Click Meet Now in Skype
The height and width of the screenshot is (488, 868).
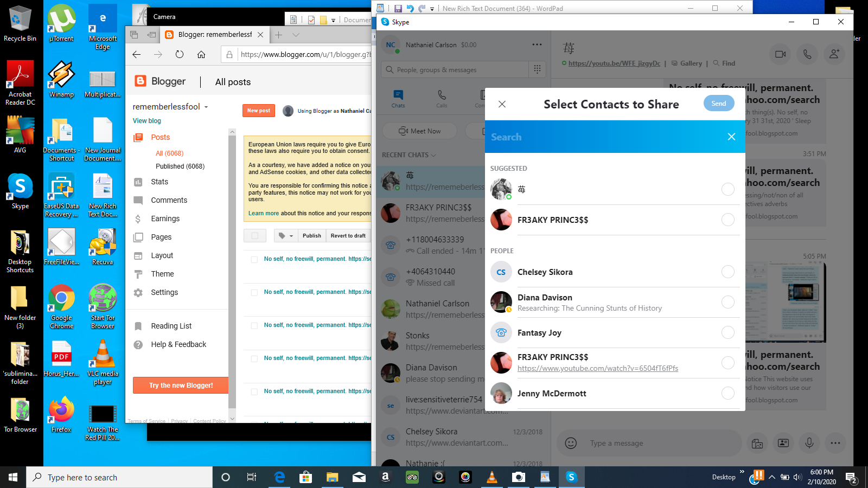tap(420, 131)
